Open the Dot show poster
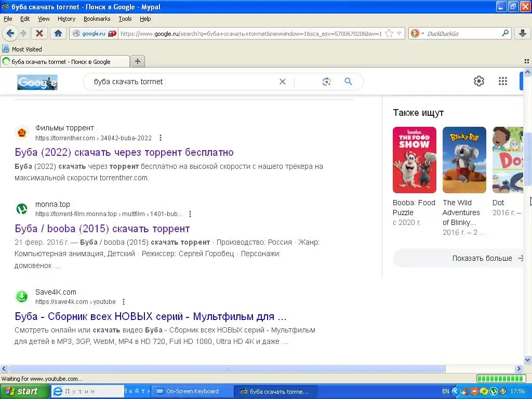Viewport: 532px width, 399px height. click(508, 160)
